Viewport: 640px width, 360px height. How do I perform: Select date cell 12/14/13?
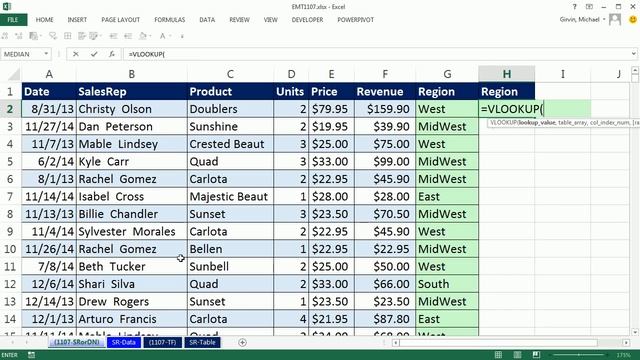pos(49,302)
